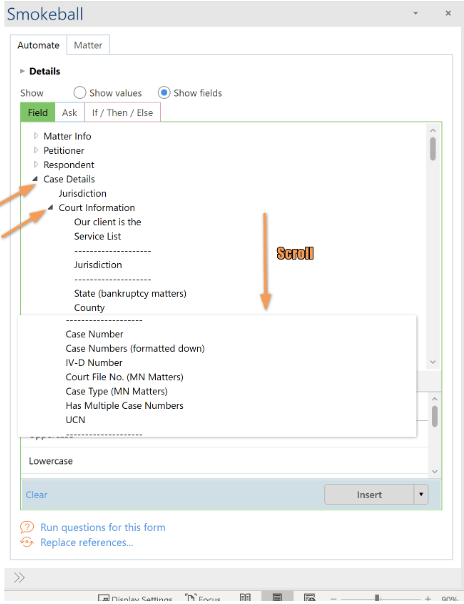Expand the Details section triangle

point(22,71)
